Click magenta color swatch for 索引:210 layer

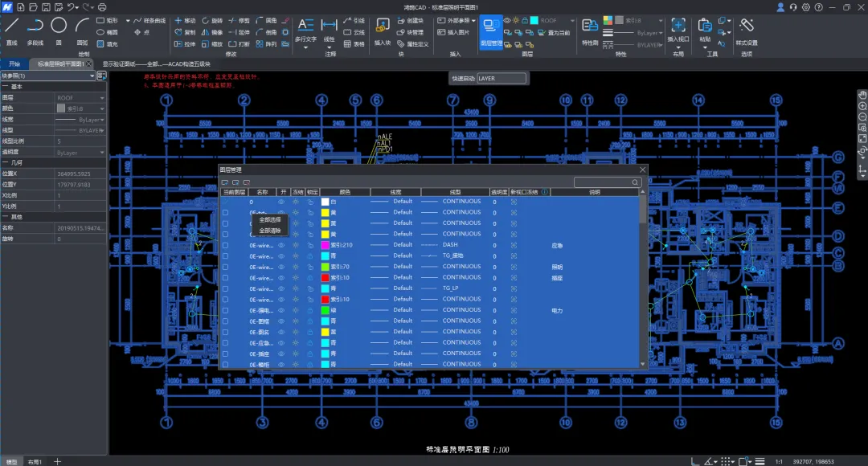325,245
